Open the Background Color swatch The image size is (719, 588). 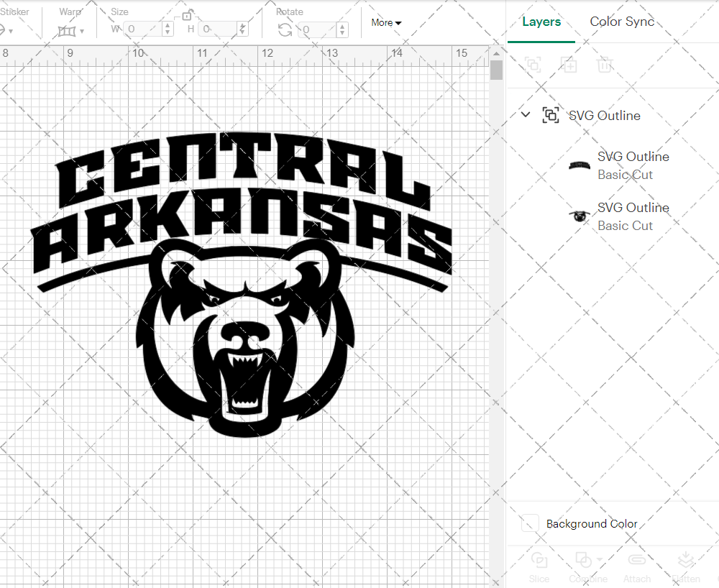pos(530,524)
